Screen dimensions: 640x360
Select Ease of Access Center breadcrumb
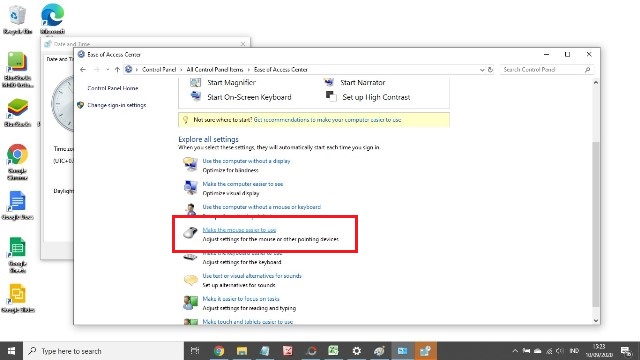click(280, 70)
